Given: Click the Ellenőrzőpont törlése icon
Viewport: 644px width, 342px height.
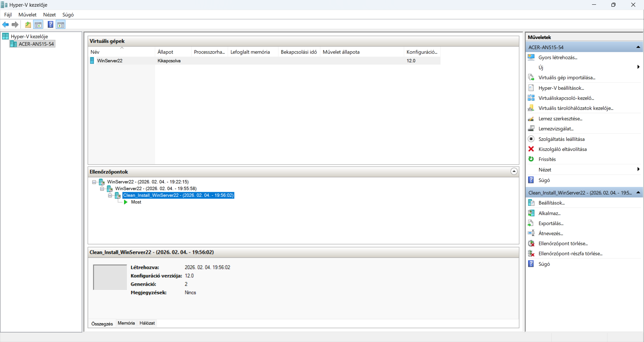Looking at the screenshot, I should click(x=531, y=243).
